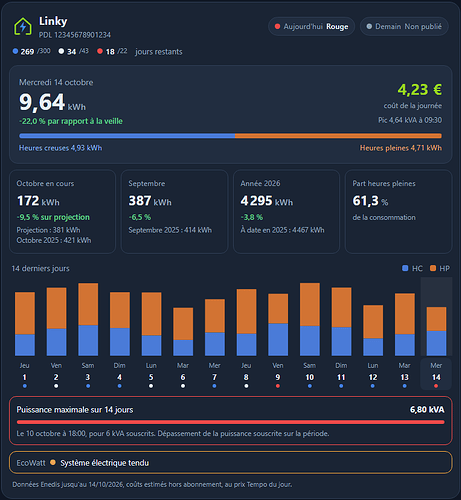Open the Demain Non publié badge
461x500 pixels.
point(404,26)
